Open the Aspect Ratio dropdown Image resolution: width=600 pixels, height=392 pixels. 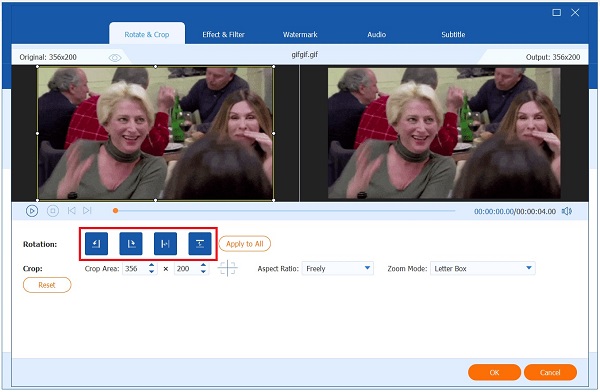(338, 268)
